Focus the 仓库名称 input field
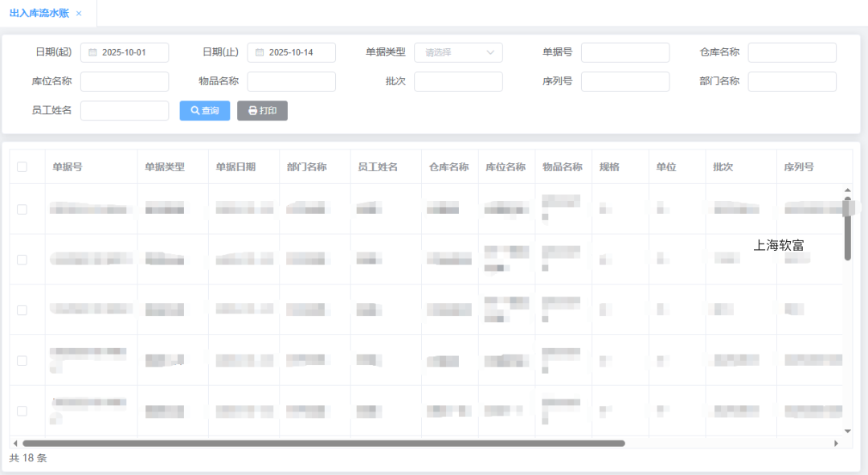The image size is (868, 475). [x=792, y=53]
